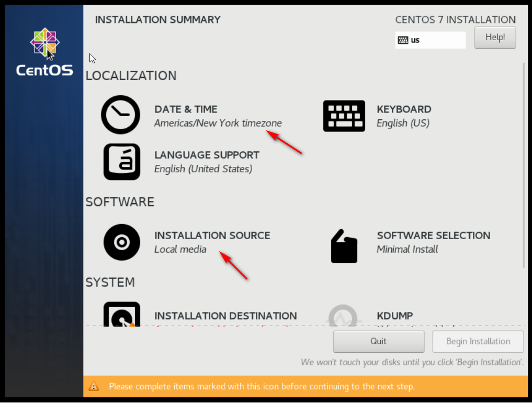
Task: Open the Kdump icon
Action: 343,316
